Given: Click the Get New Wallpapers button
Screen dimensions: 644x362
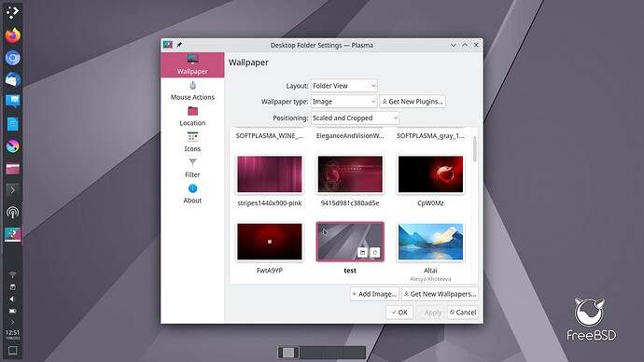Looking at the screenshot, I should point(440,294).
